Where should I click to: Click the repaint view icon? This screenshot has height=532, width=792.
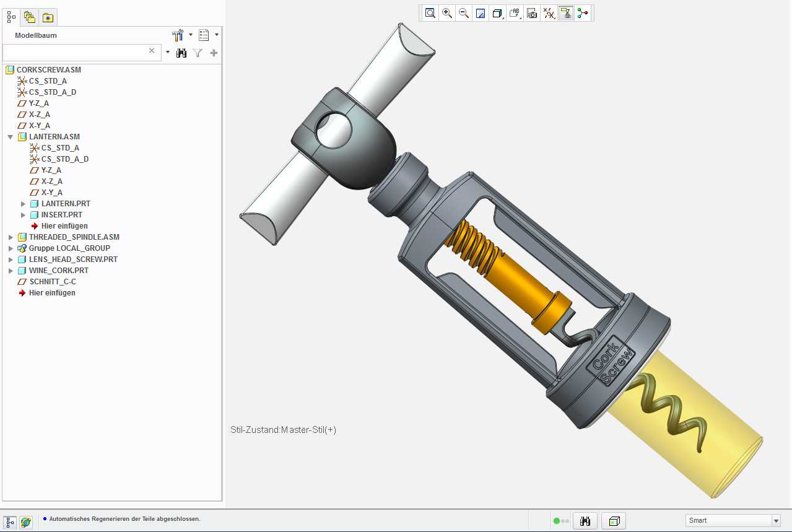pos(480,13)
